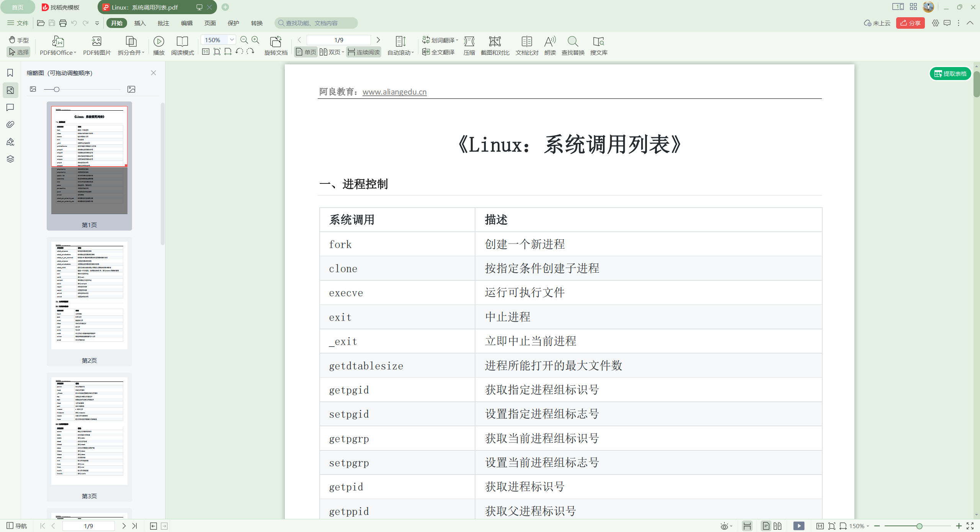980x532 pixels.
Task: Click the print icon
Action: [63, 23]
